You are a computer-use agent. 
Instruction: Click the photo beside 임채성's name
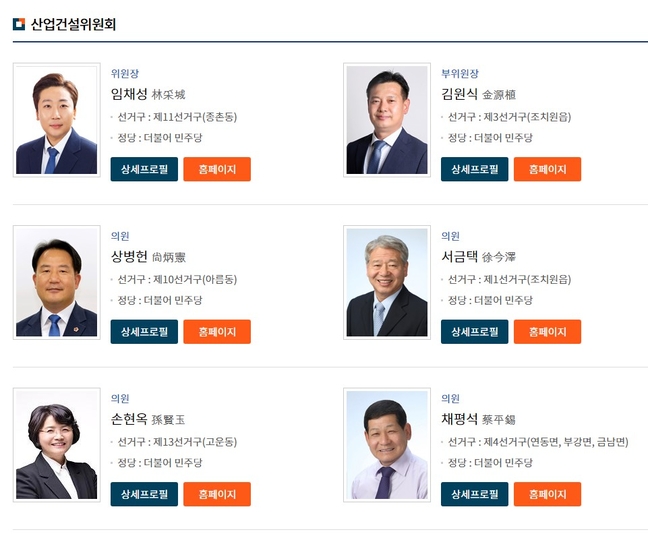[57, 121]
